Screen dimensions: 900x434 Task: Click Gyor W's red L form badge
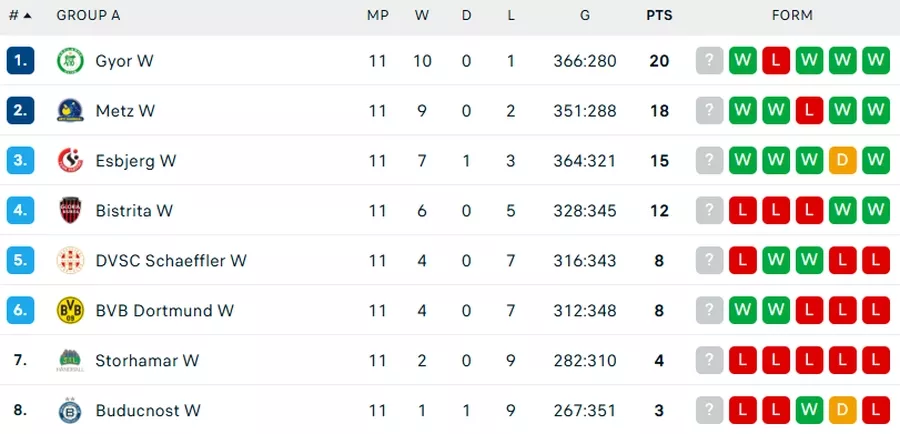point(776,61)
